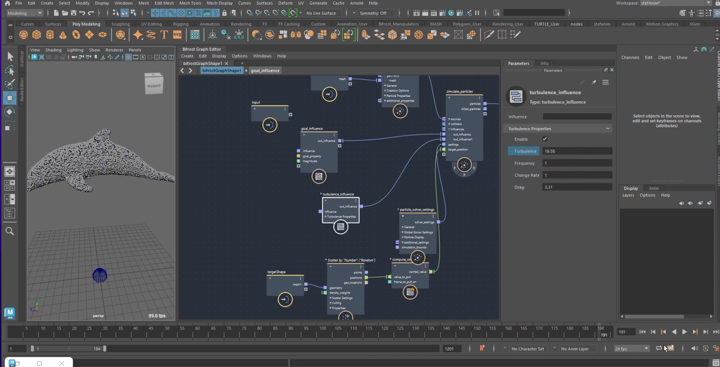Select the Paint Selection tool in toolbox
The height and width of the screenshot is (367, 720).
(x=10, y=84)
